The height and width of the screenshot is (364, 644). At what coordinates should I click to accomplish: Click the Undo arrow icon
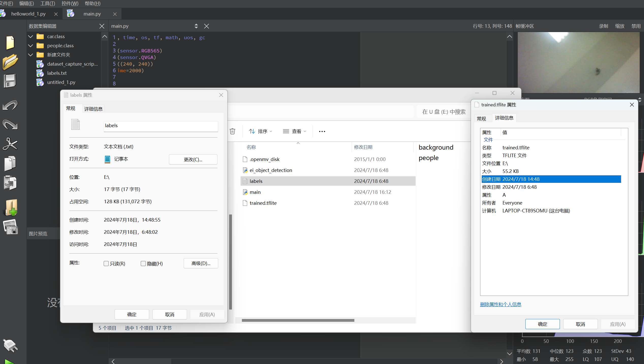tap(10, 105)
